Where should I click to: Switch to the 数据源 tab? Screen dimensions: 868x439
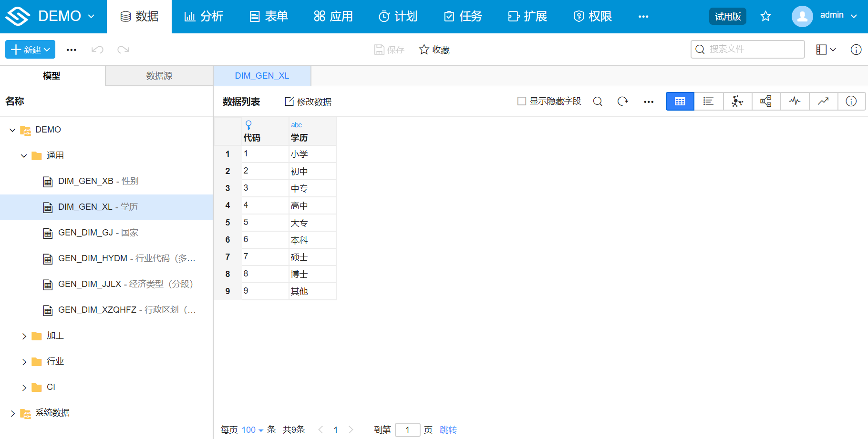[159, 75]
